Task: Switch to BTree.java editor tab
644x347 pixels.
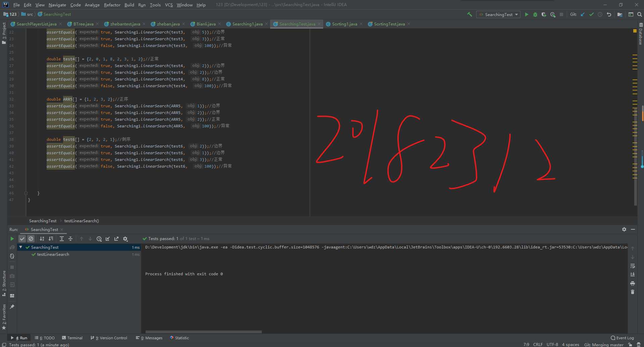Action: coord(83,24)
